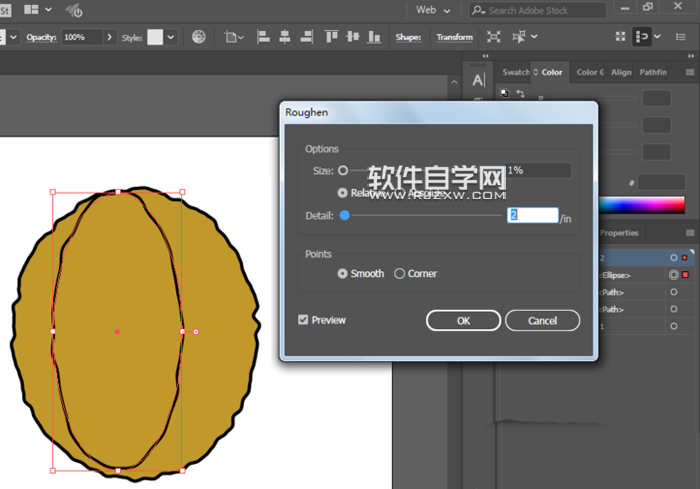Click the vertical align top icon
Screen dimensions: 700x489
pos(331,37)
